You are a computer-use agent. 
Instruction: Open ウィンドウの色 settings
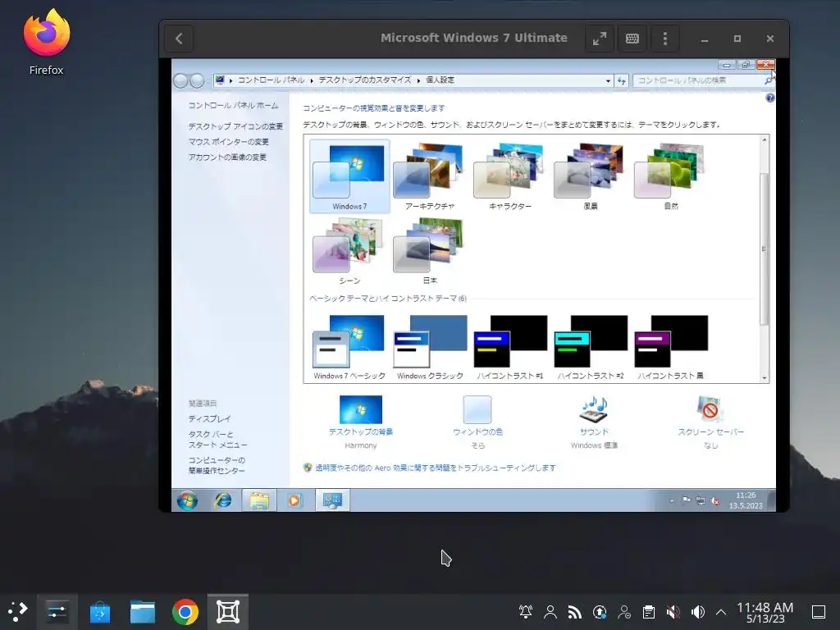pos(477,410)
